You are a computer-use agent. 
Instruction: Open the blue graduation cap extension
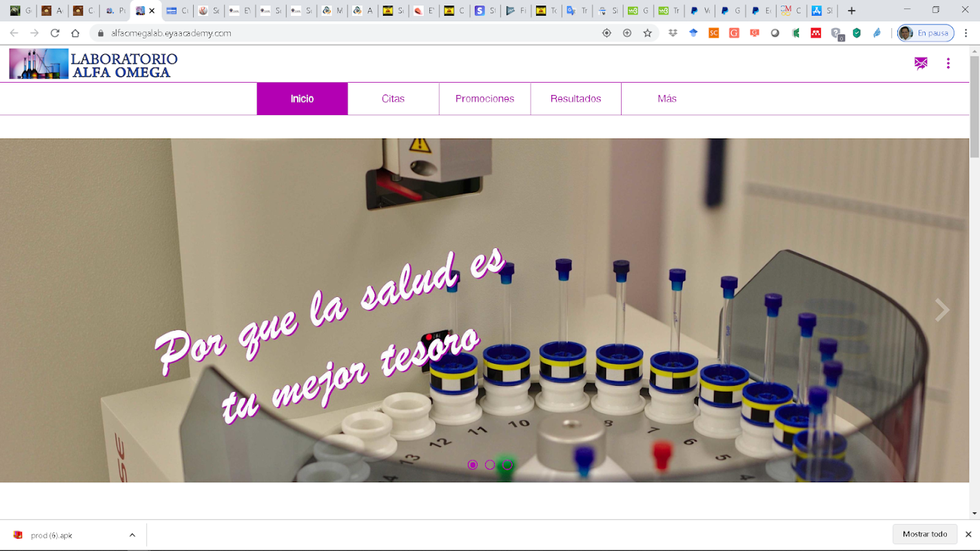[693, 33]
